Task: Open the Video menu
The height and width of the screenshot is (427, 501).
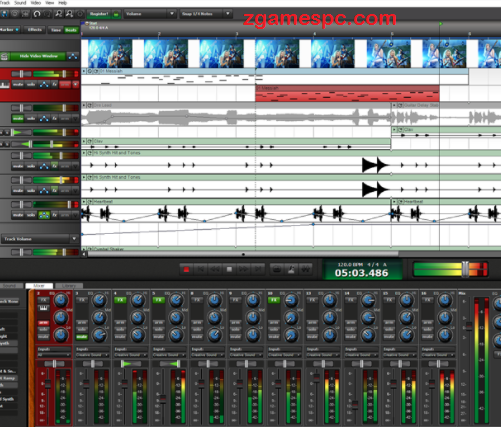Action: coord(36,3)
